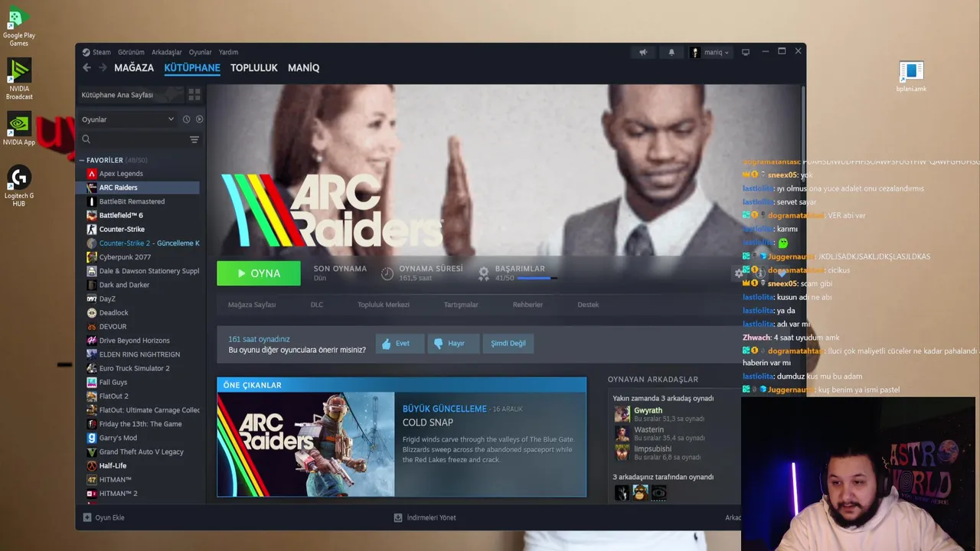
Task: Open the NVIDIA App desktop icon
Action: point(19,129)
